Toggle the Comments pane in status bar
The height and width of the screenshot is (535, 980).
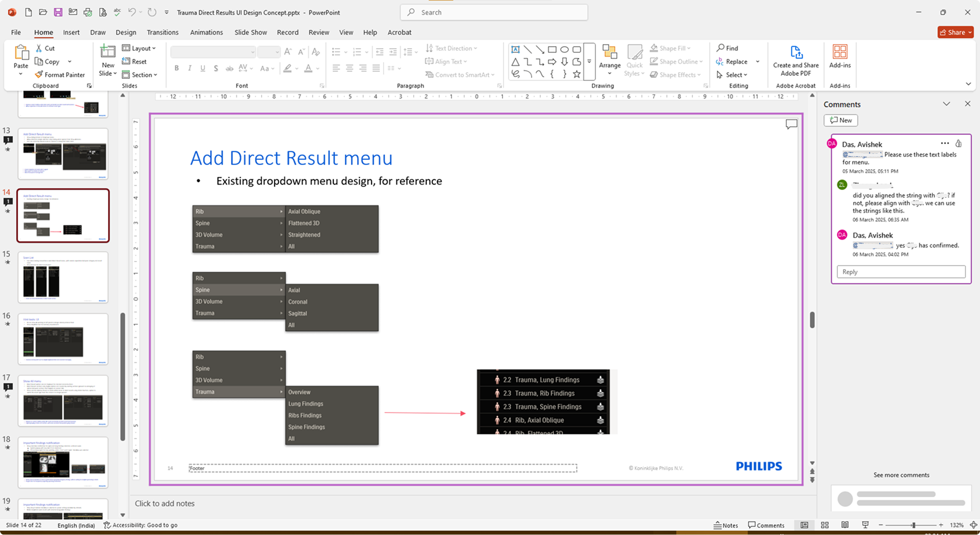pyautogui.click(x=766, y=525)
